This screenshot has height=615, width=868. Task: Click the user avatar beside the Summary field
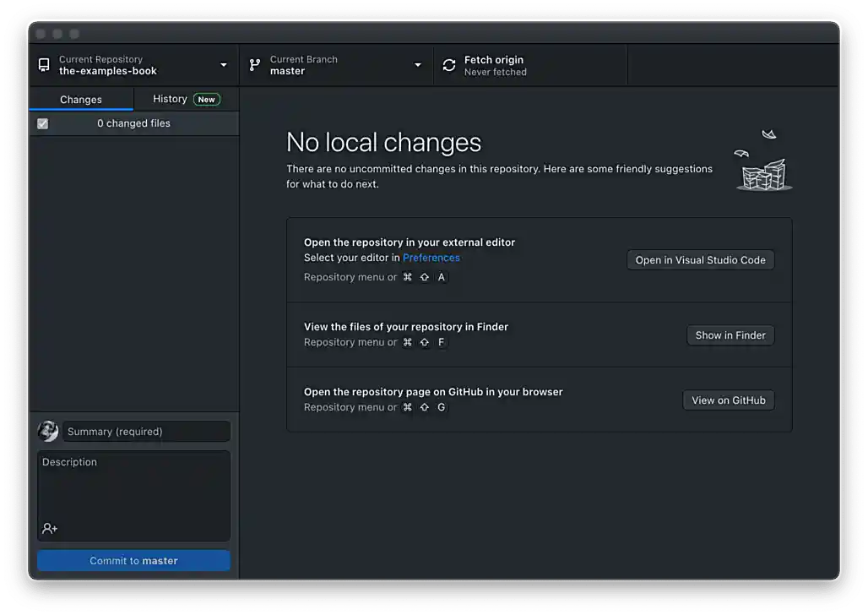[x=48, y=431]
